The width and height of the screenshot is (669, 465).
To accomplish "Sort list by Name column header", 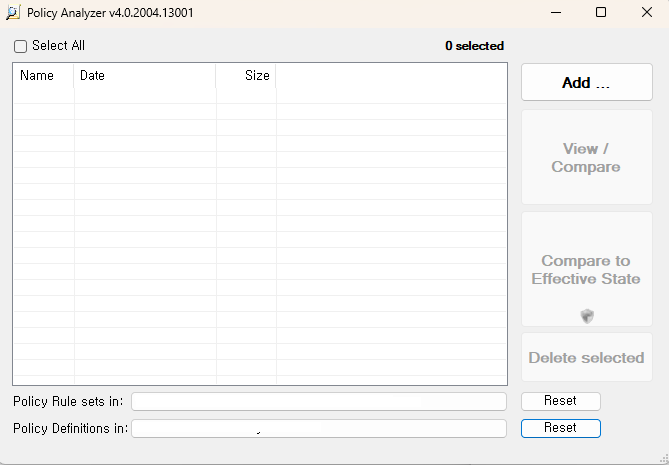I will (38, 76).
